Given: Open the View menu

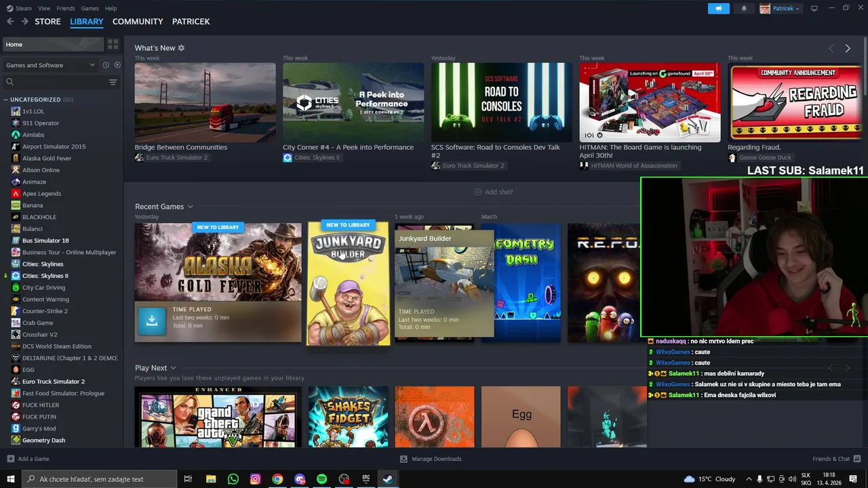Looking at the screenshot, I should [44, 8].
